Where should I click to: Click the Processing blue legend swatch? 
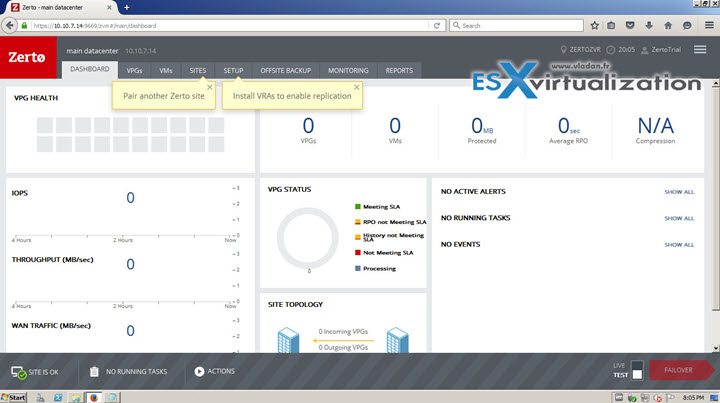pyautogui.click(x=358, y=269)
